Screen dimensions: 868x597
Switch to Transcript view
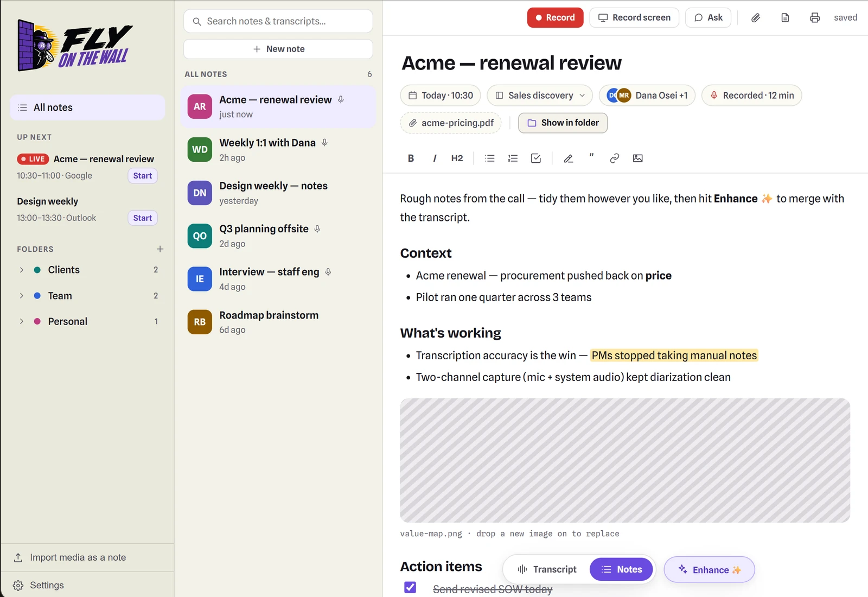[x=547, y=569]
